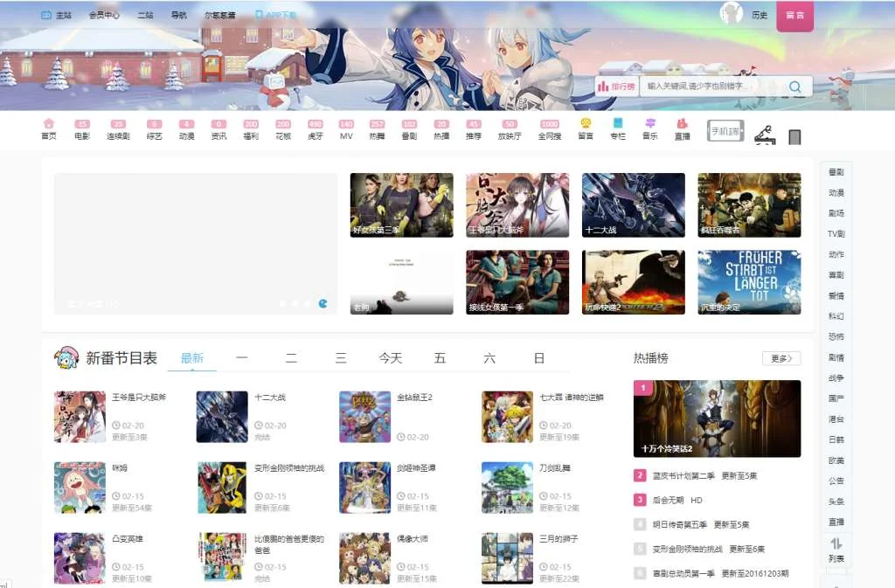Select the 首页 home icon
Viewport: 895px width, 588px height.
pos(49,128)
